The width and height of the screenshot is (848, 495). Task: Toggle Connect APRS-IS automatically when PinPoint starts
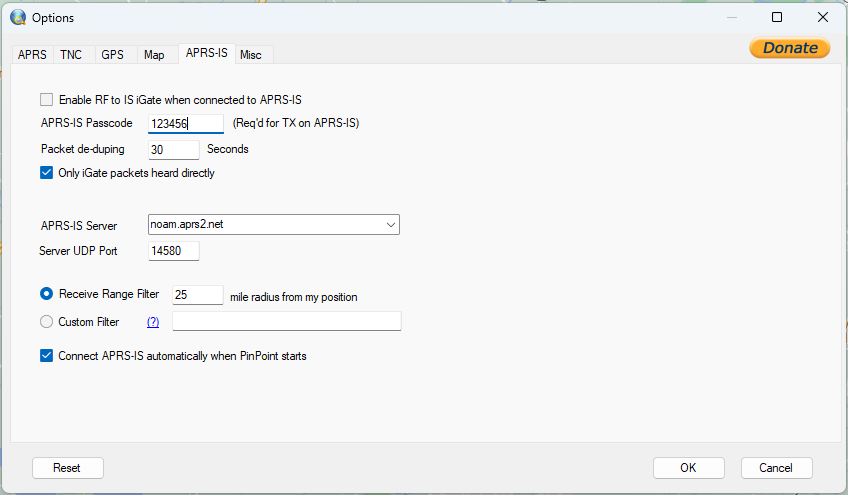point(47,355)
